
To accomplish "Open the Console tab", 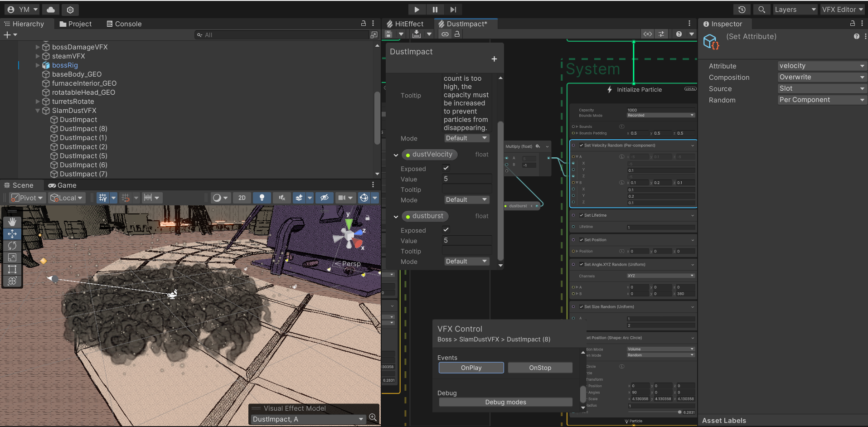I will [124, 24].
